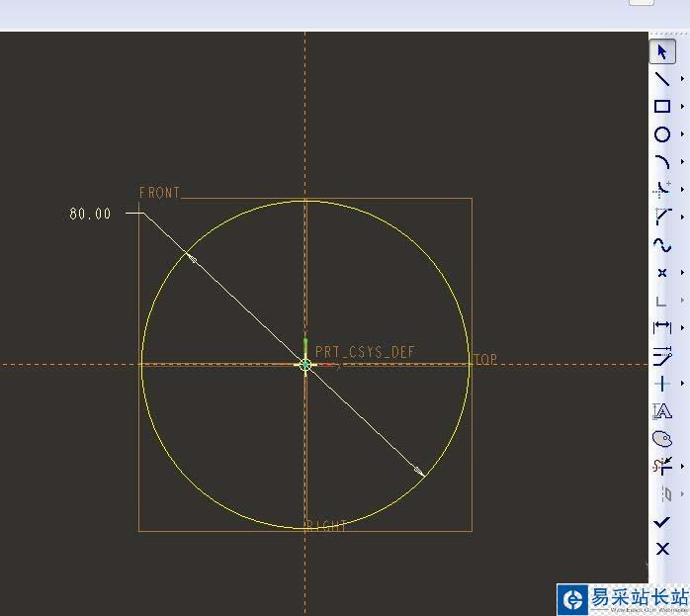Click the TOP datum plane label
The image size is (690, 616).
485,360
